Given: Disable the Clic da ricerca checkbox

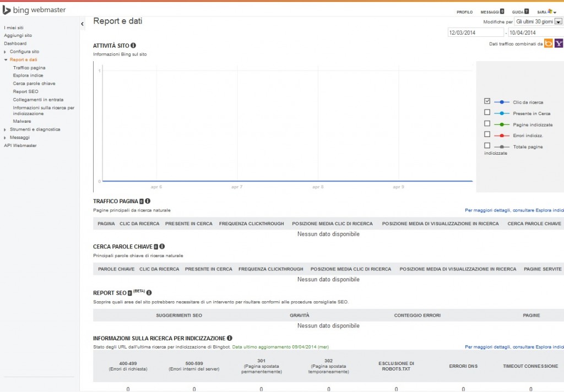Looking at the screenshot, I should pyautogui.click(x=487, y=101).
